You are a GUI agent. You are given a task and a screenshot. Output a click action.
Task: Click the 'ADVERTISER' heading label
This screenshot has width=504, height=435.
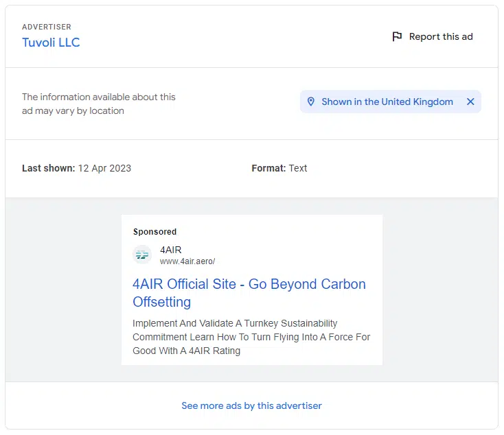coord(47,27)
